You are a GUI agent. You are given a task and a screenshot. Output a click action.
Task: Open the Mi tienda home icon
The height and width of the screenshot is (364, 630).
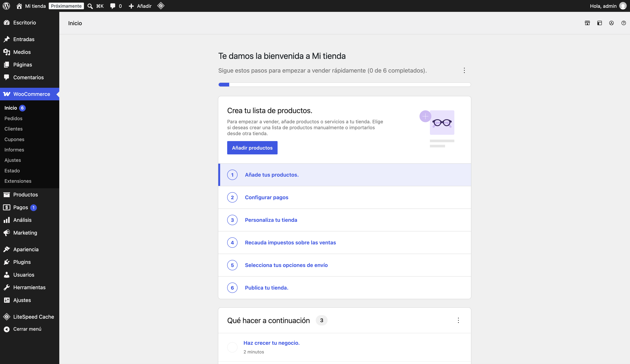tap(19, 6)
